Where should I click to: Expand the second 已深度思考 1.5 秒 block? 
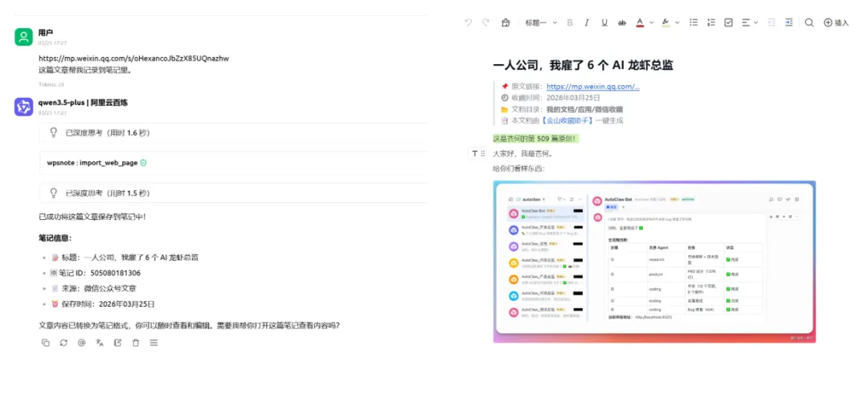tap(233, 193)
